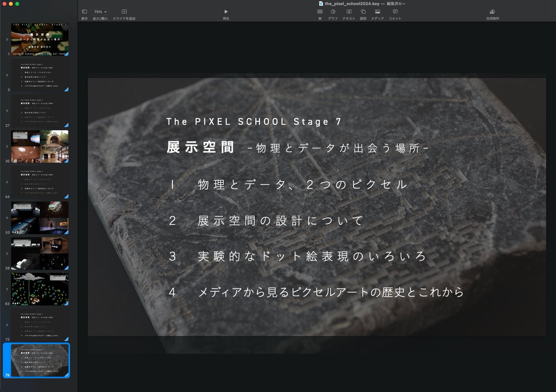Expand the slide 53 group chevron
Image resolution: width=556 pixels, height=392 pixels.
pos(6,218)
